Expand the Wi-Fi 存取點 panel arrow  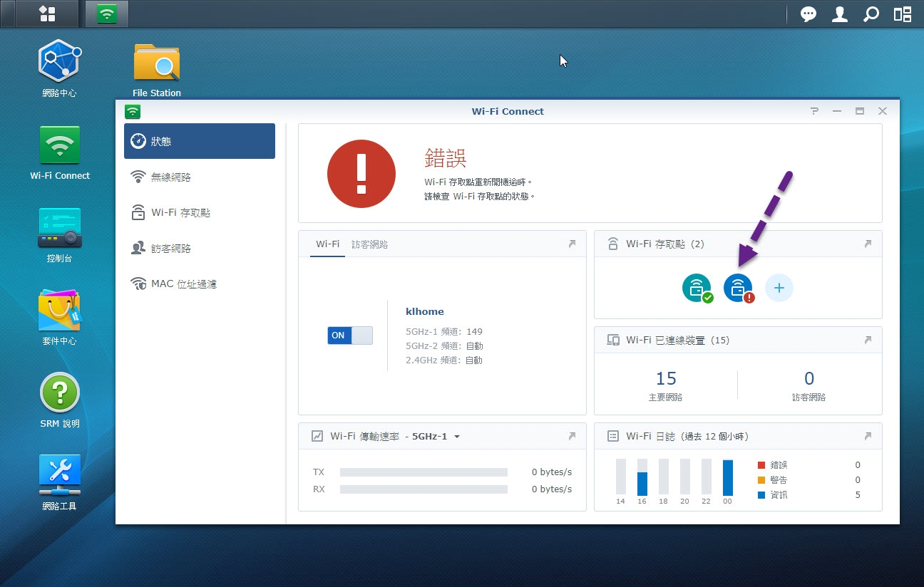868,244
